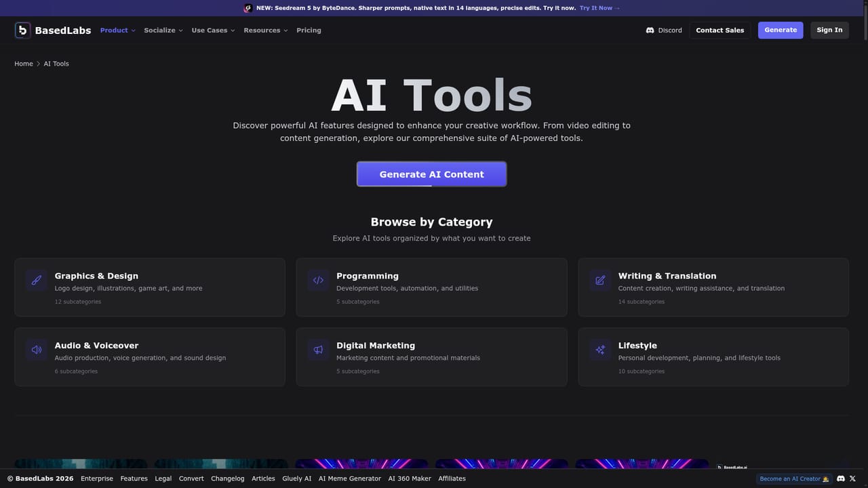Open the AI 360 Maker footer link
The width and height of the screenshot is (868, 488).
[x=410, y=479]
